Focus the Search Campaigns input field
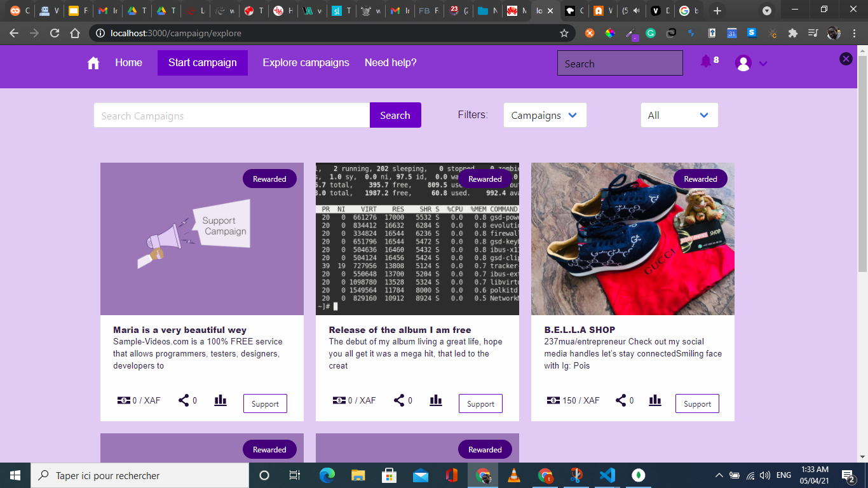The height and width of the screenshot is (488, 868). (232, 115)
